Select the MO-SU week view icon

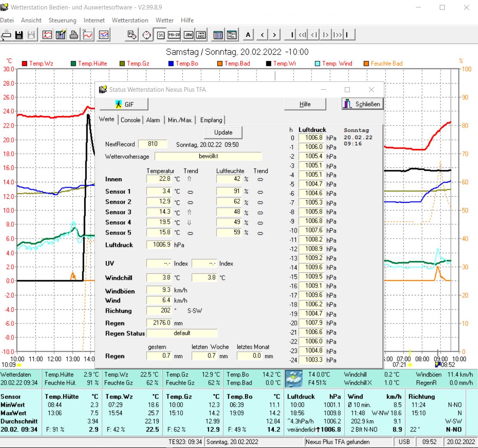pos(174,35)
